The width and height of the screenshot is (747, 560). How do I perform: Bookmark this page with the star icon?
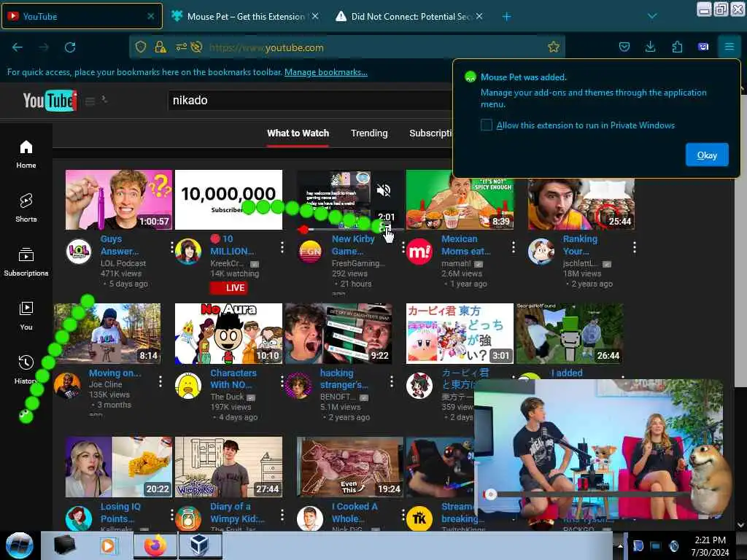pos(554,47)
